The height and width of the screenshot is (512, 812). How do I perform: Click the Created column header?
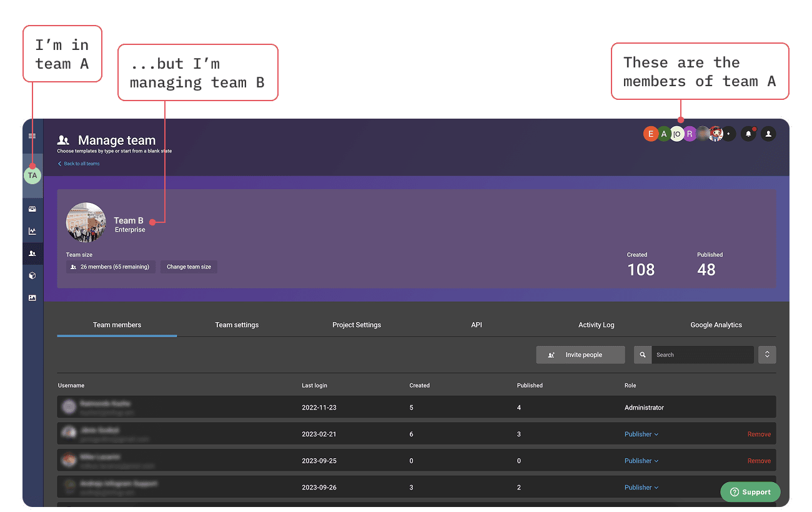(x=420, y=385)
